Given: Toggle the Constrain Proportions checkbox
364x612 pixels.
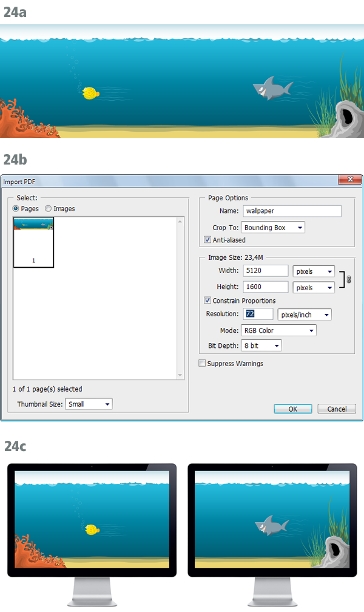Looking at the screenshot, I should (x=207, y=300).
